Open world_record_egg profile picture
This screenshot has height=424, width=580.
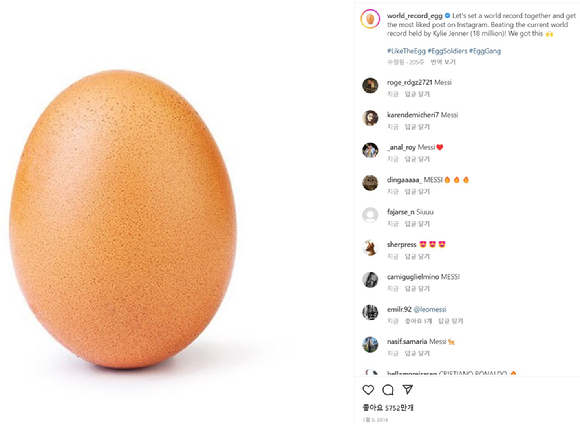[370, 19]
